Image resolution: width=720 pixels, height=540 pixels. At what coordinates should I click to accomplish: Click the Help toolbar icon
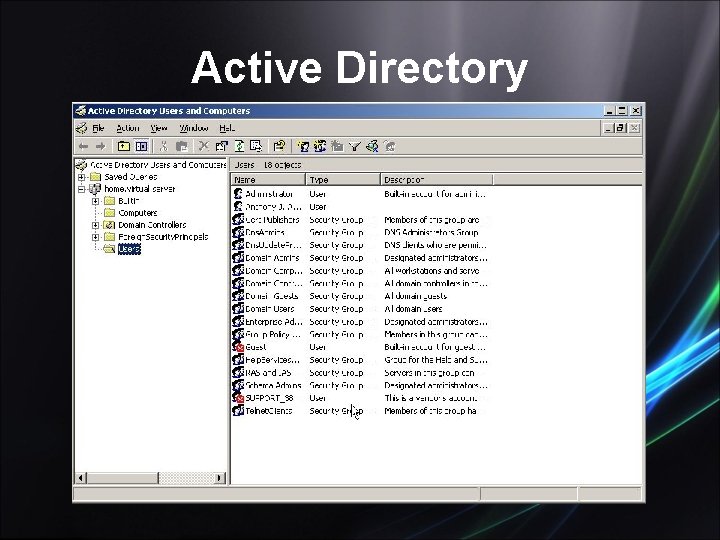(279, 146)
